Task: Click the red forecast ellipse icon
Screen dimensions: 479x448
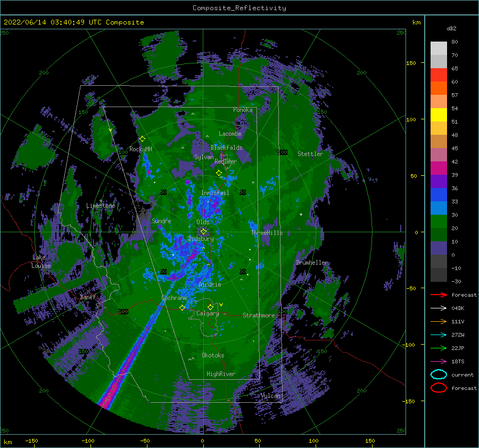Action: (439, 388)
